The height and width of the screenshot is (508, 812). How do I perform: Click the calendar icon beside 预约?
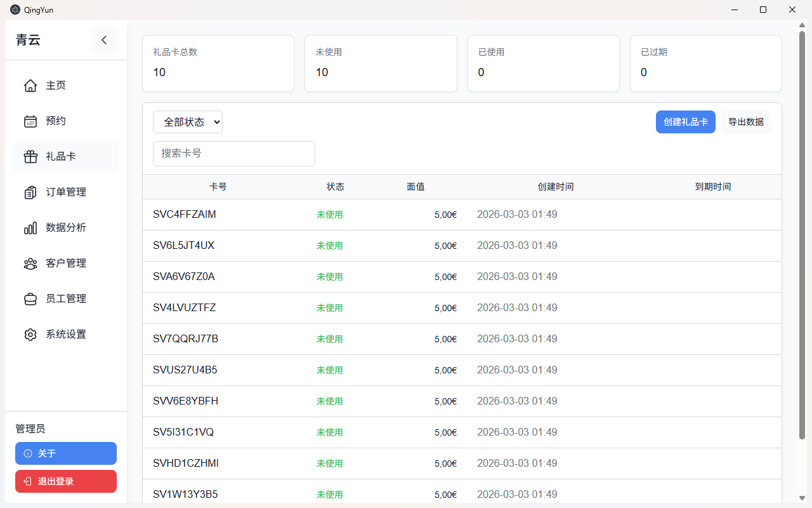coord(30,121)
